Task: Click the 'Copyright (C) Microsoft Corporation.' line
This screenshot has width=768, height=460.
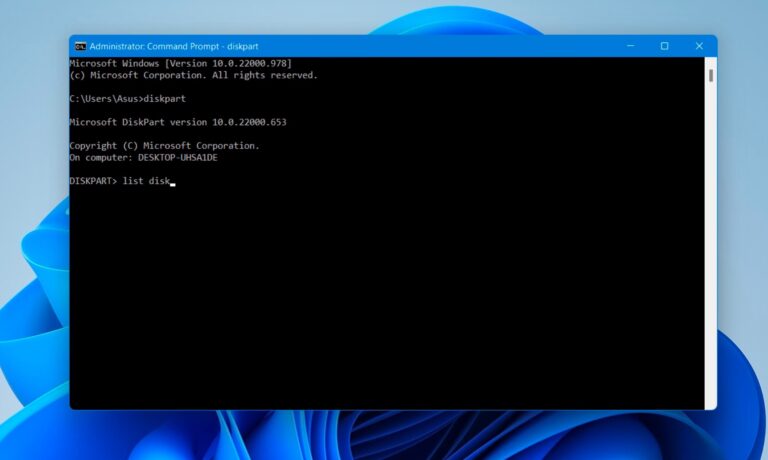Action: point(164,146)
